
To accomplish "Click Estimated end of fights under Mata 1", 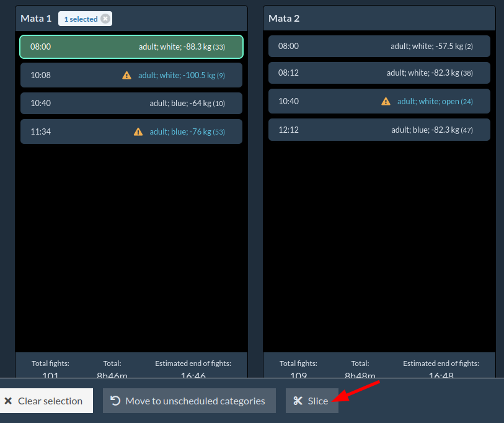I will (193, 363).
